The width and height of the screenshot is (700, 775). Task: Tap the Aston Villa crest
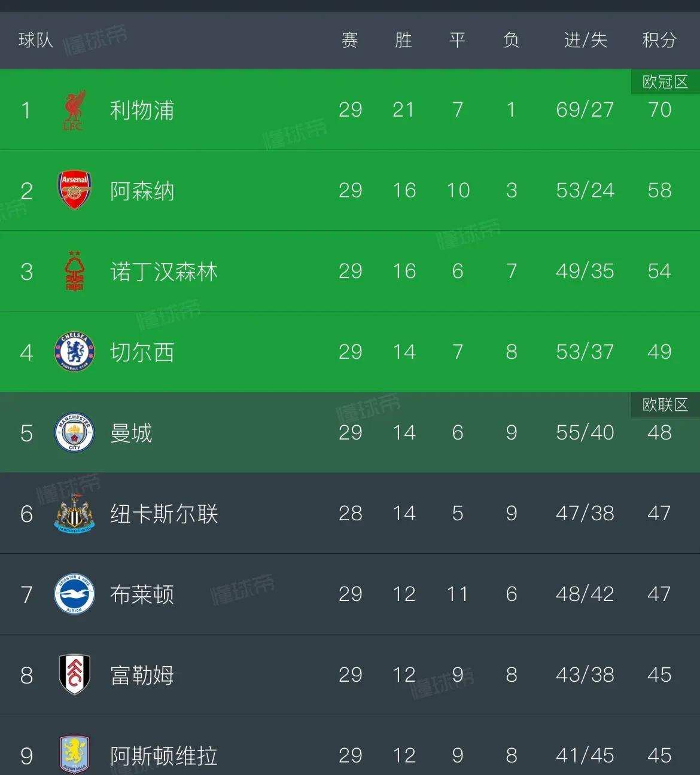[75, 755]
